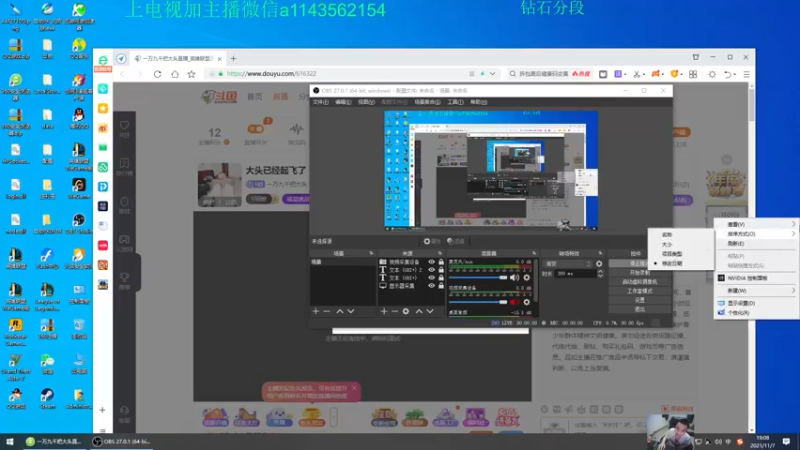Viewport: 800px width, 450px height.
Task: Unlock the 显示器采集 source
Action: (441, 286)
